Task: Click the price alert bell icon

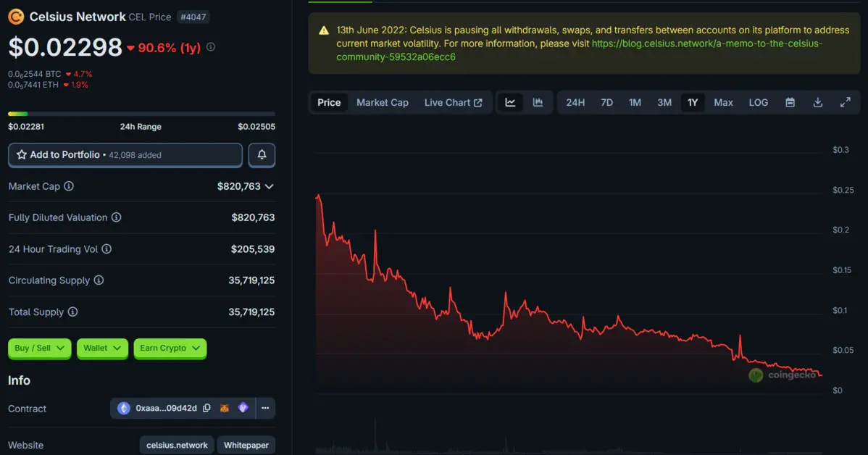Action: 262,155
